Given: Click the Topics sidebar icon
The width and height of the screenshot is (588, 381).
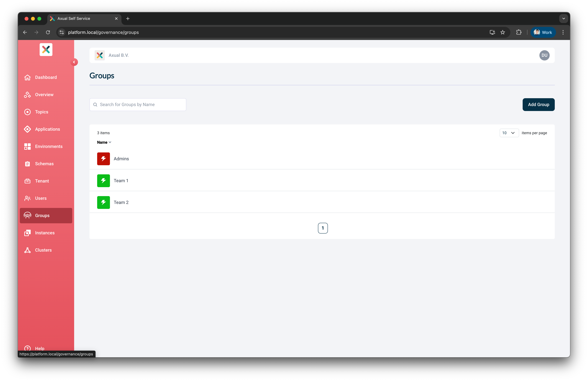Looking at the screenshot, I should point(27,112).
